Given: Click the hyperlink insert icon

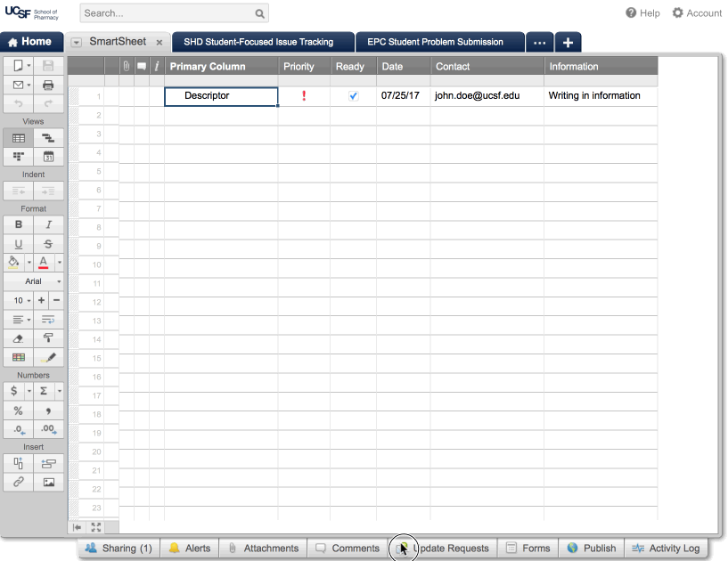Looking at the screenshot, I should [19, 482].
